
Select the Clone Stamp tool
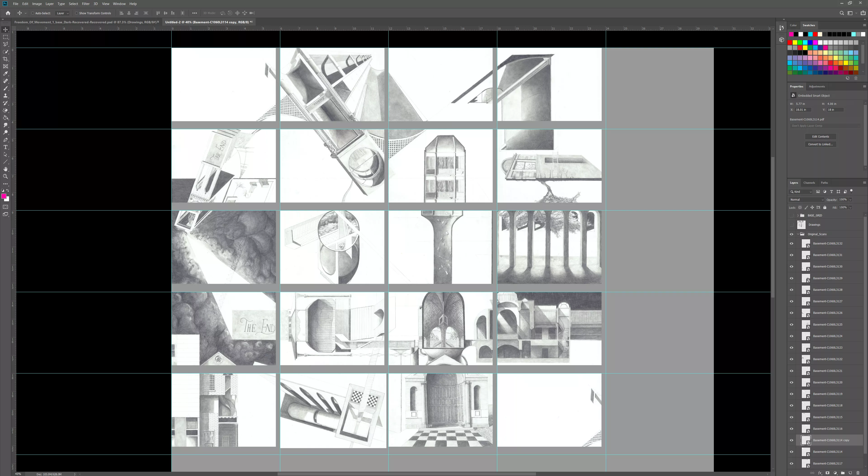(5, 96)
